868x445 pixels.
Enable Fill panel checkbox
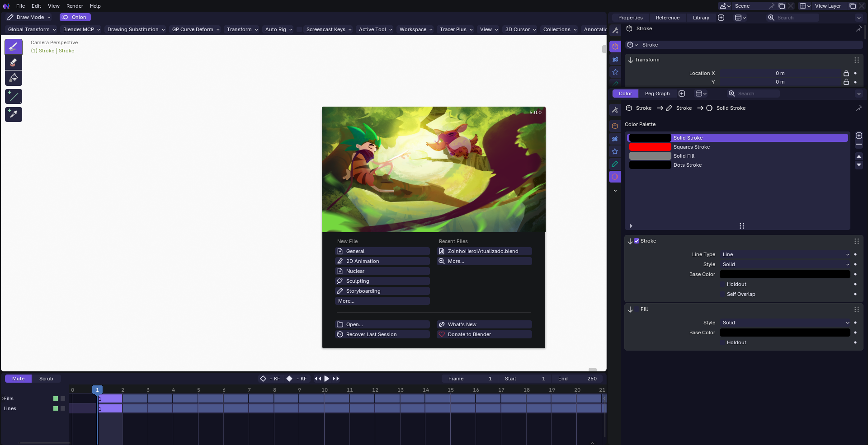637,309
